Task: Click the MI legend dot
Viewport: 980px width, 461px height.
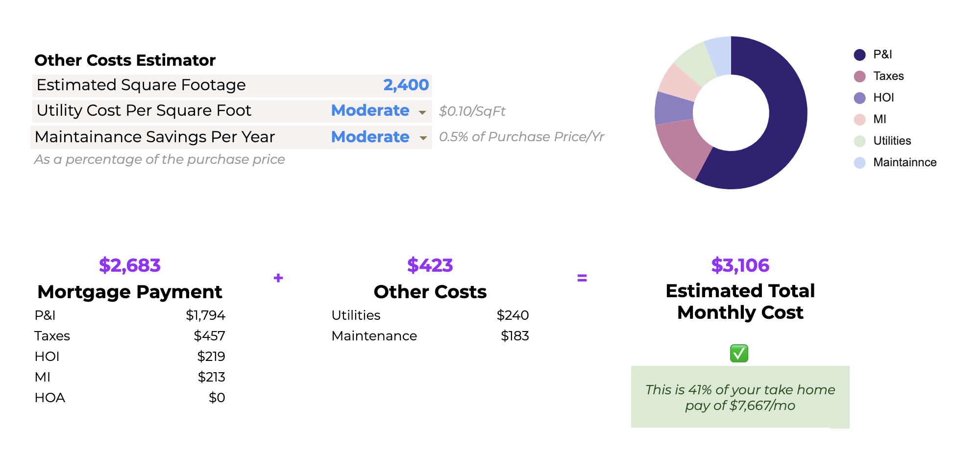Action: (x=858, y=119)
